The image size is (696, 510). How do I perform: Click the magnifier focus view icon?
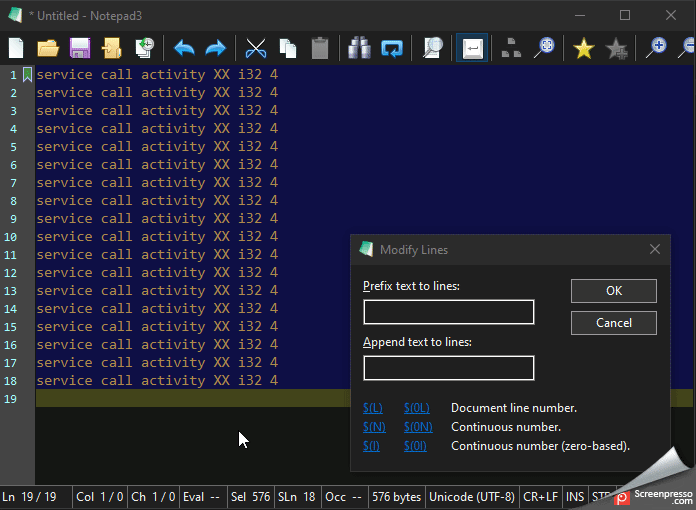(x=544, y=48)
